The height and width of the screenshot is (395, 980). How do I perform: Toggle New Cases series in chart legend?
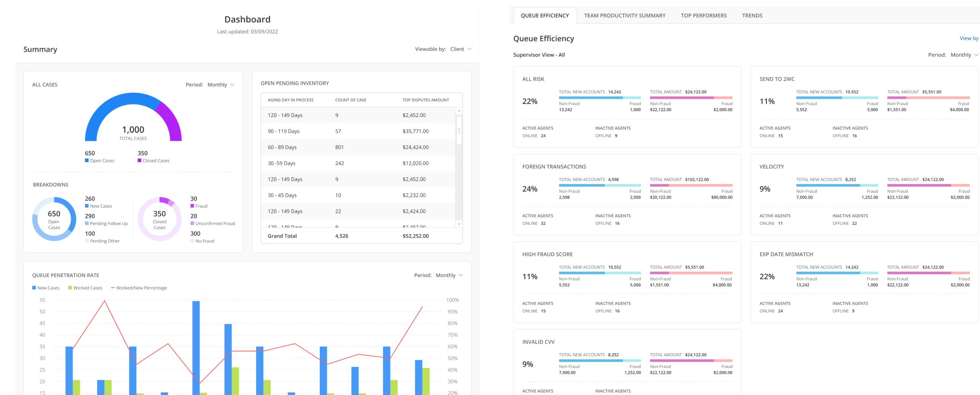[46, 288]
